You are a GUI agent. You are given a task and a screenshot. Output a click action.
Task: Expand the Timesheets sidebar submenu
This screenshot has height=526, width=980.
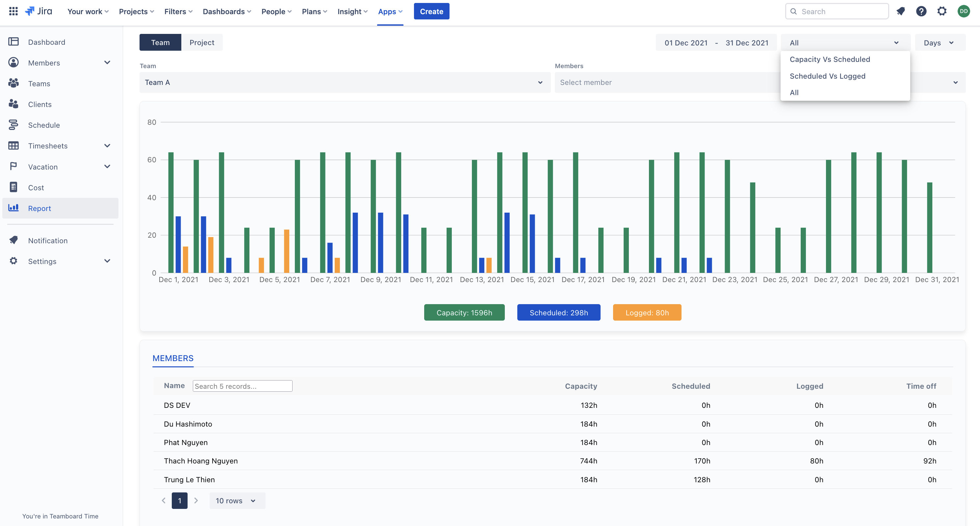(107, 146)
